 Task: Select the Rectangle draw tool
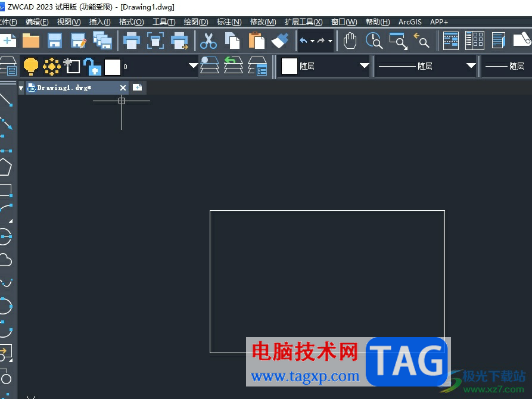[x=6, y=191]
